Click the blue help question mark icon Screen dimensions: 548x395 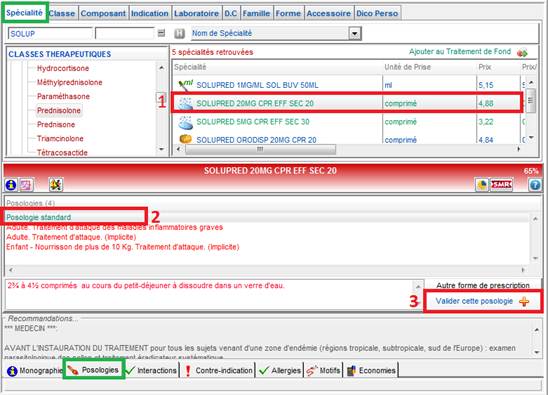[535, 185]
